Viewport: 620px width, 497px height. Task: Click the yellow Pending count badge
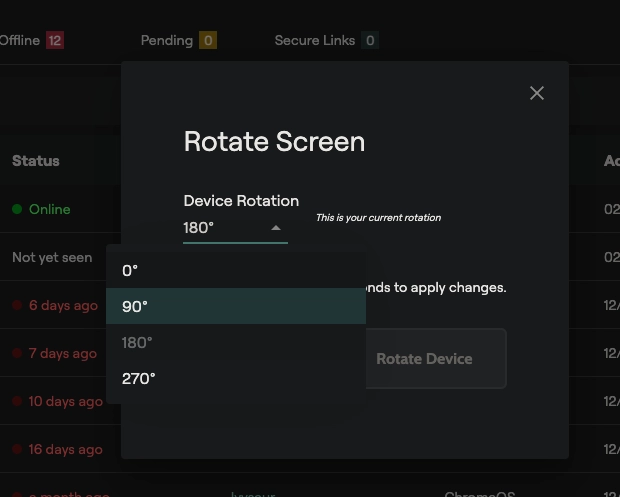208,41
